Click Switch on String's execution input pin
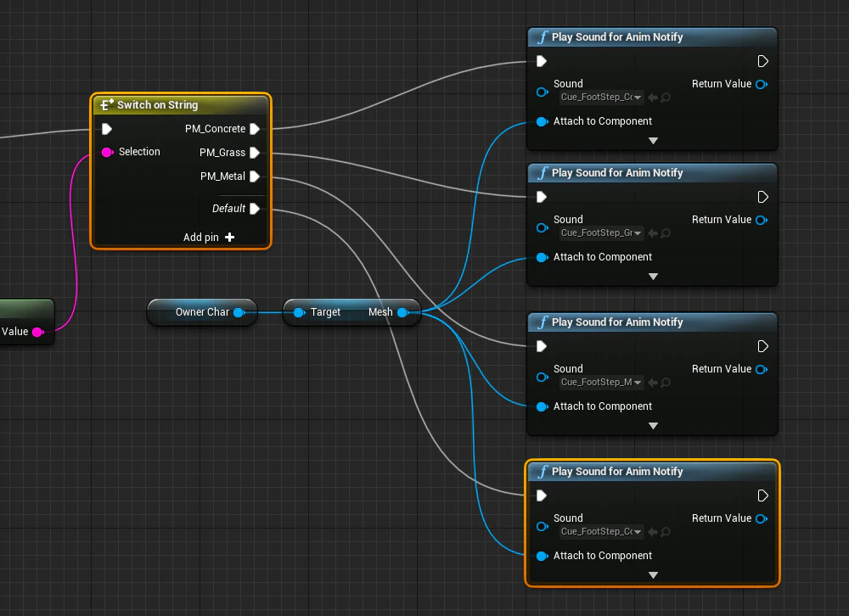Screen dimensions: 849x616 [x=107, y=129]
